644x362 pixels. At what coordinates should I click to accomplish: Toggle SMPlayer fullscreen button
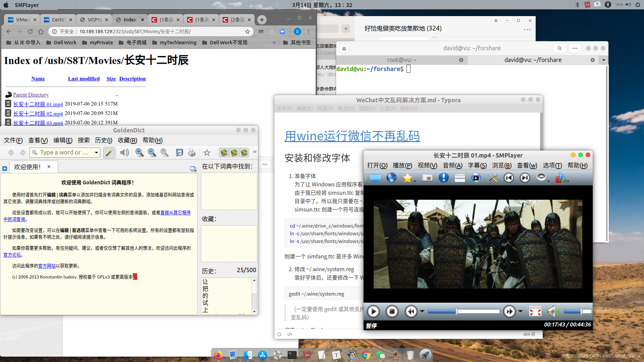click(535, 311)
